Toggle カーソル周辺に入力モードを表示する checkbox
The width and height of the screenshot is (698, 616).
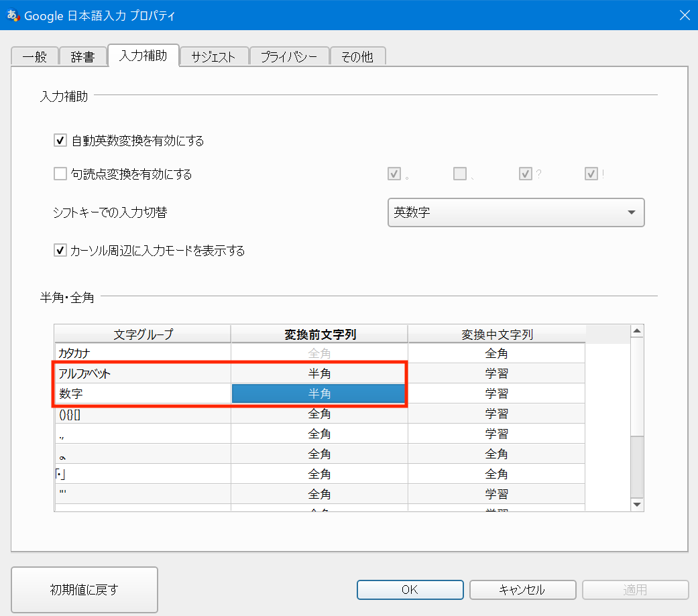[x=60, y=251]
